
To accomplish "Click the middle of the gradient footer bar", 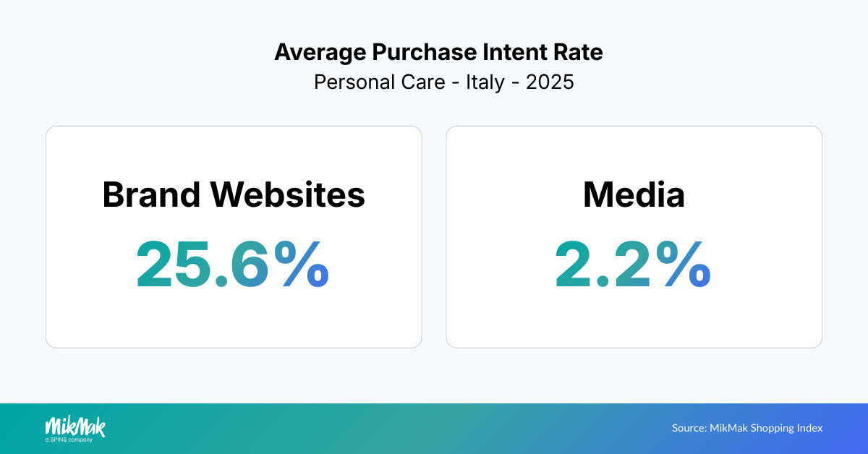I will (434, 428).
